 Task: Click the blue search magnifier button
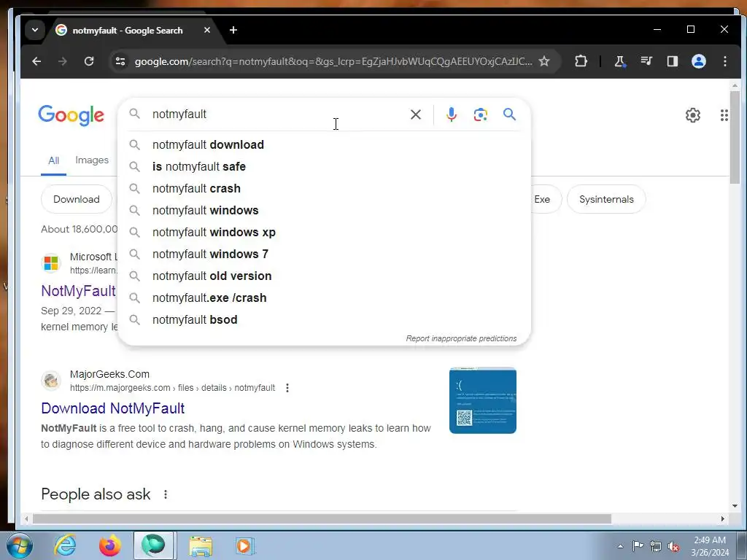509,114
